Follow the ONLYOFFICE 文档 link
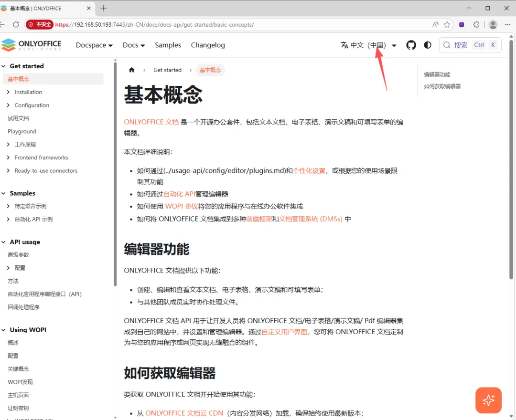The image size is (516, 420). [151, 122]
